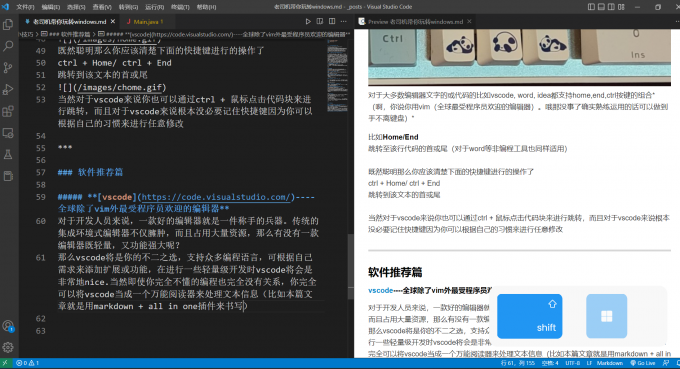Open the Run and Debug view
The height and width of the screenshot is (369, 680).
pos(8,89)
